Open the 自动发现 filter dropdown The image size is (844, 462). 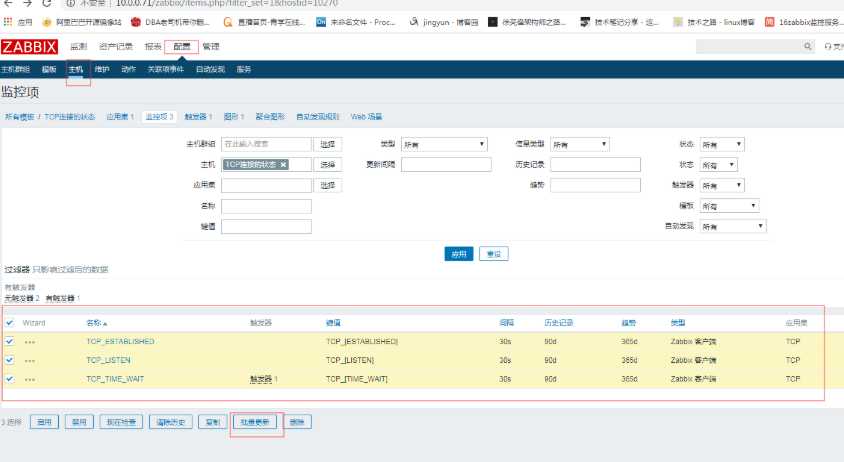tap(732, 226)
